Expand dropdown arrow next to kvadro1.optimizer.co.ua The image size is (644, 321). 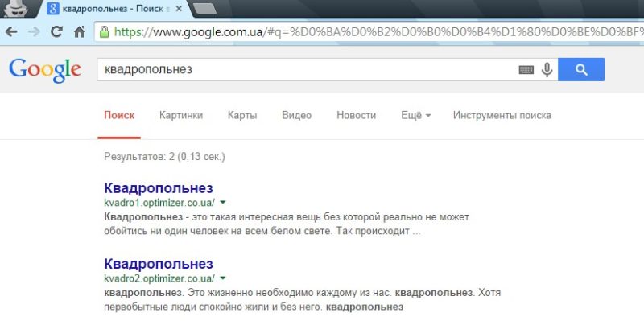coord(223,203)
